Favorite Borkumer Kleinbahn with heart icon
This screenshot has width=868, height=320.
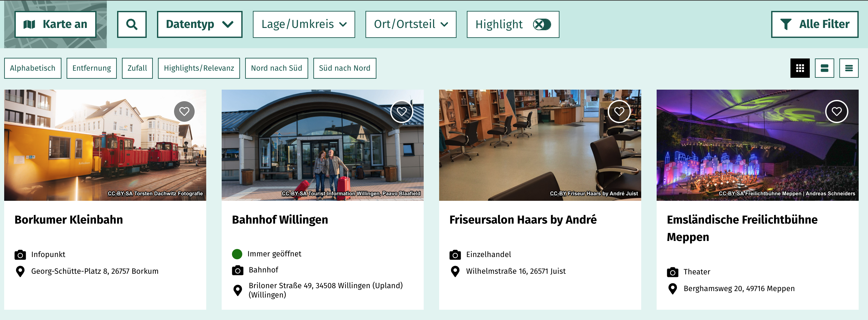184,111
